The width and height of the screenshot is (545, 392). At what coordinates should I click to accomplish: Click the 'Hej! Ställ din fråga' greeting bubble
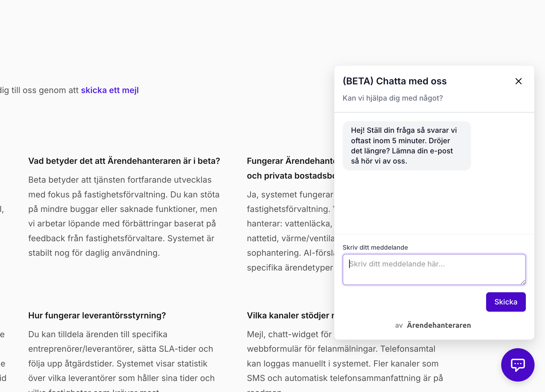pos(406,146)
